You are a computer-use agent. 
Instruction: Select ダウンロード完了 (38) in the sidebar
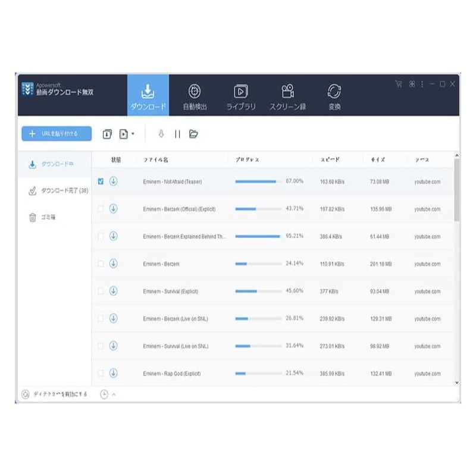click(58, 191)
